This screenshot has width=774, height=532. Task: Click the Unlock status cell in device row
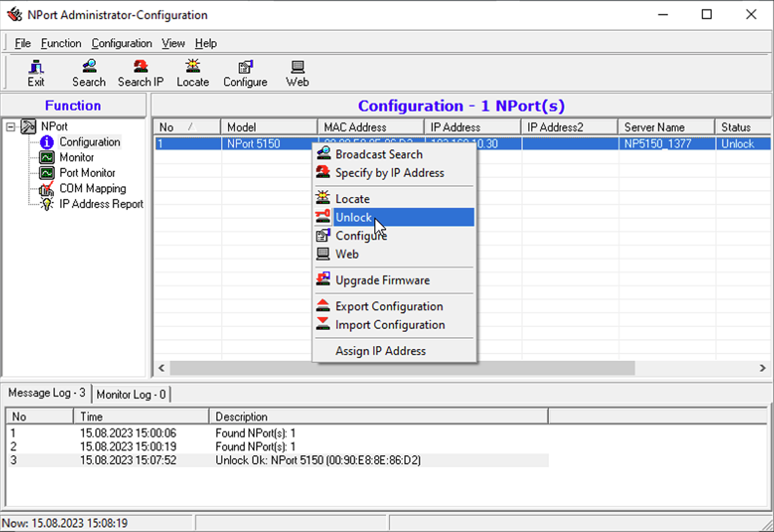(x=743, y=144)
